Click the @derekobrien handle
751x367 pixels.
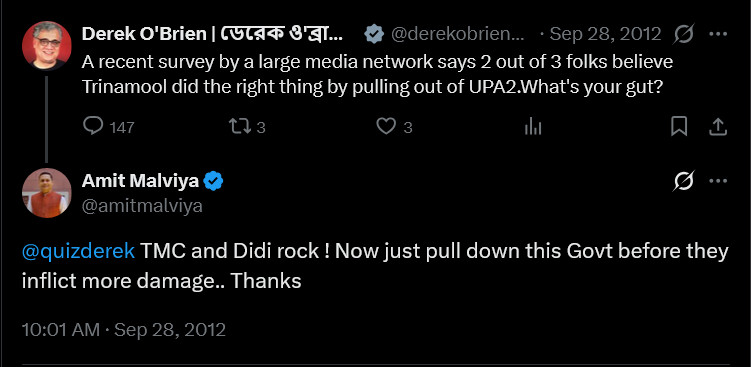coord(457,34)
